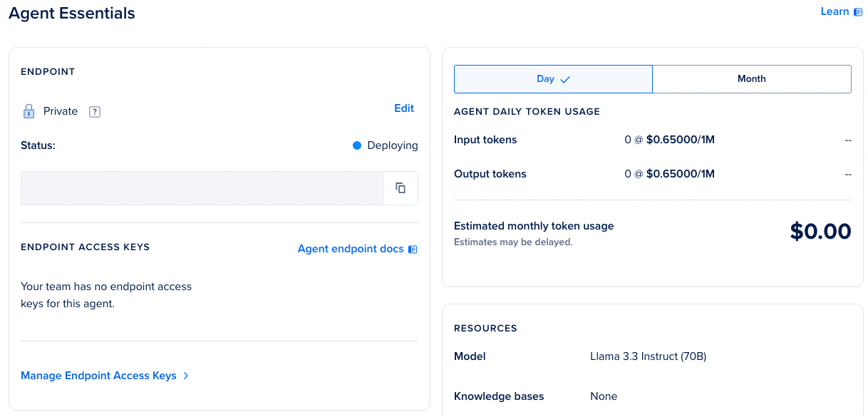Click the Llama 3.3 Instruct (70B) model name
868x417 pixels.
(648, 356)
